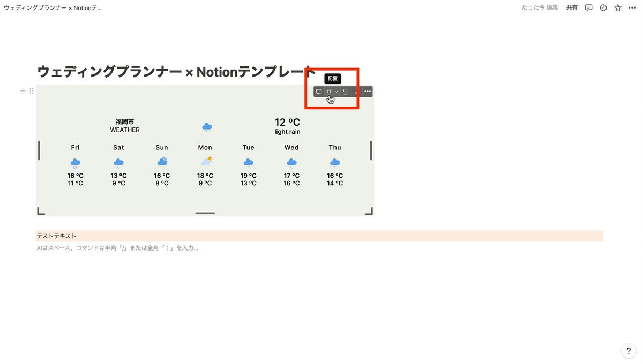
Task: Click the たった今 編集 edited status
Action: 540,7
